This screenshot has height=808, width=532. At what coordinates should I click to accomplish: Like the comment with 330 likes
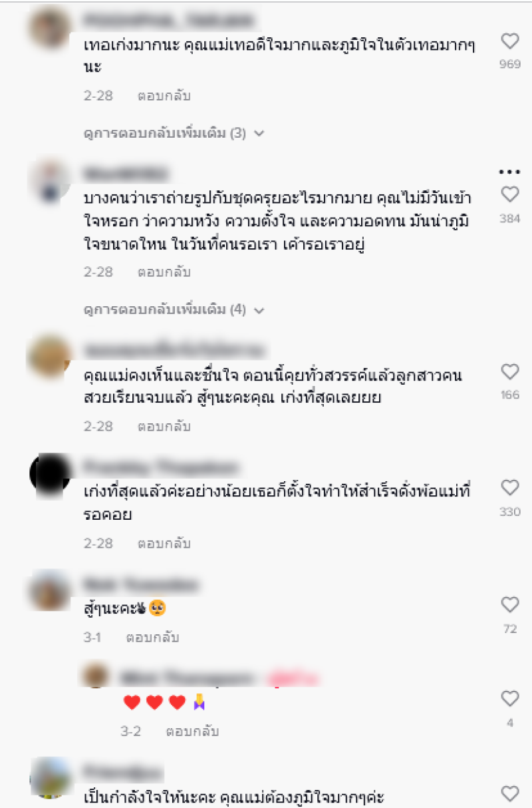click(x=510, y=488)
